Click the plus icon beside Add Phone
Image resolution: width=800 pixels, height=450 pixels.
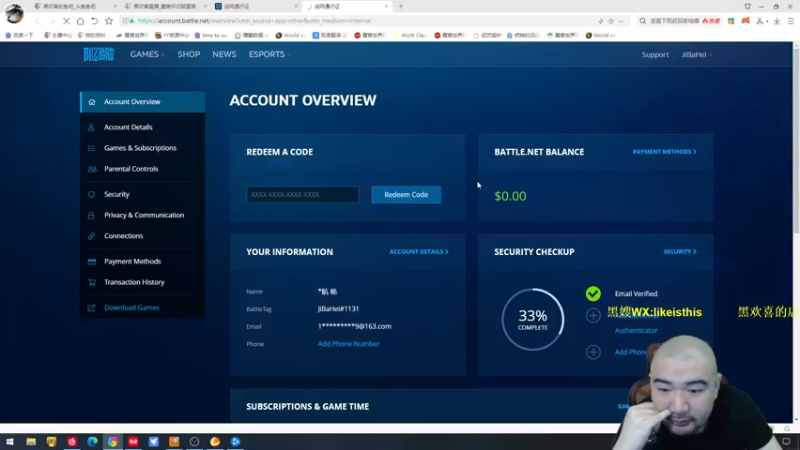(593, 352)
